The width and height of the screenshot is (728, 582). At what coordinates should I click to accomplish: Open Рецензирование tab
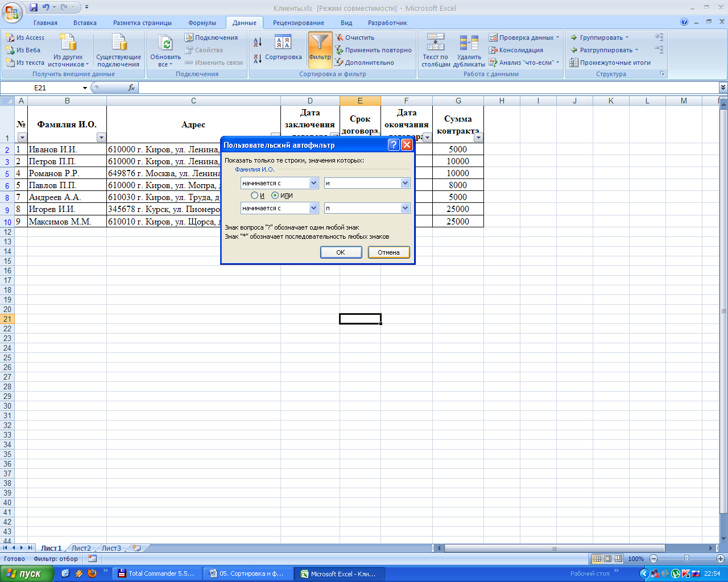[x=299, y=23]
